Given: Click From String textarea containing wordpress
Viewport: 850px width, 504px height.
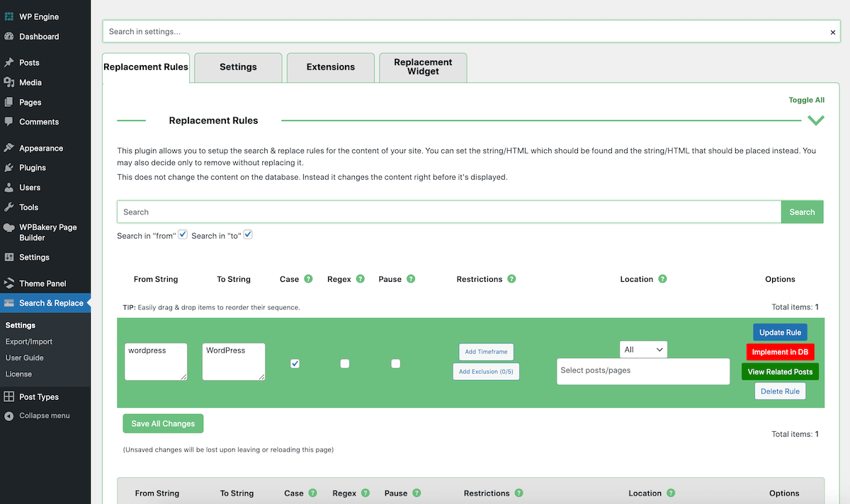Looking at the screenshot, I should tap(156, 362).
